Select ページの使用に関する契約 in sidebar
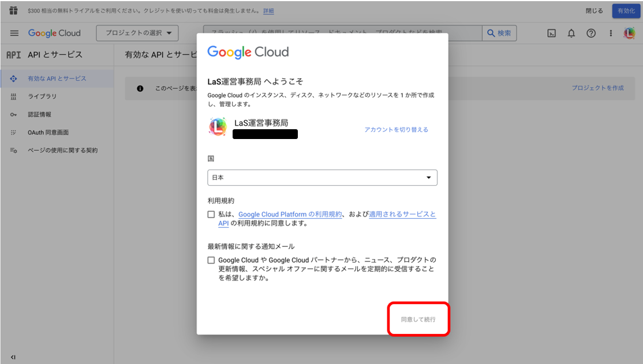 [x=57, y=151]
